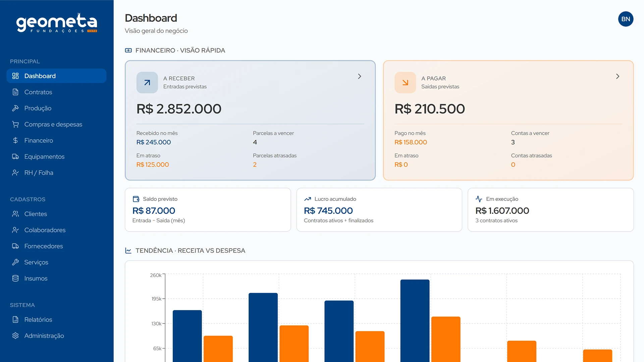Click the Produção hammer icon
The height and width of the screenshot is (362, 644).
tap(15, 108)
